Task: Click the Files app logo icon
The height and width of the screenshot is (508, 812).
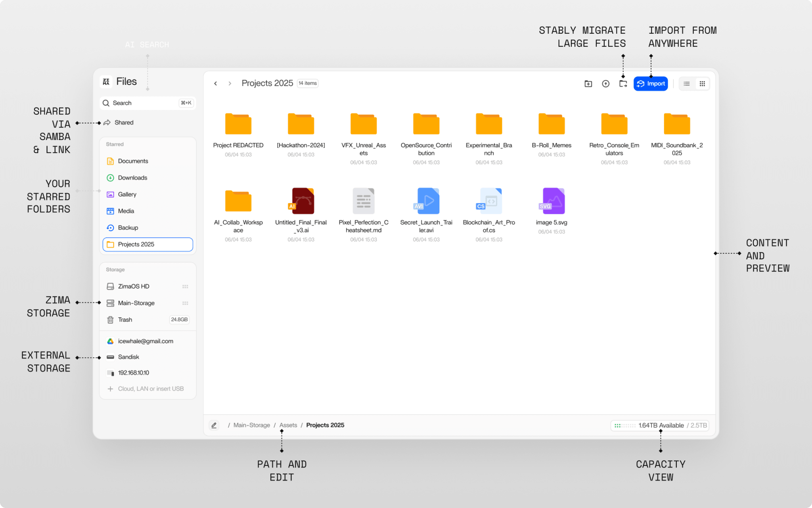Action: click(x=106, y=82)
